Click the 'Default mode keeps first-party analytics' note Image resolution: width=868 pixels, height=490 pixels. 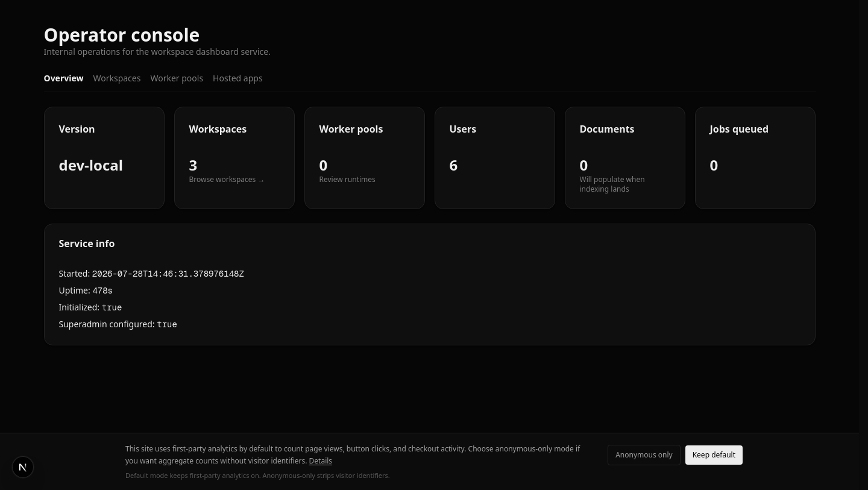[257, 476]
